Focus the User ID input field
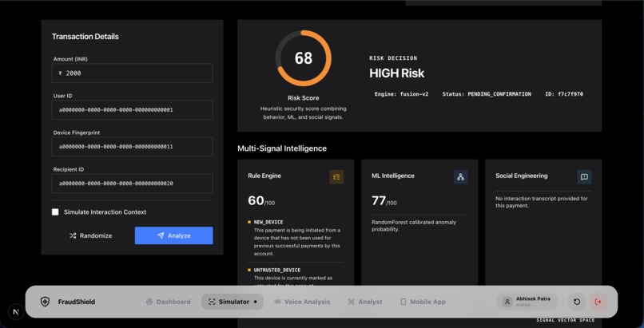 pos(133,110)
